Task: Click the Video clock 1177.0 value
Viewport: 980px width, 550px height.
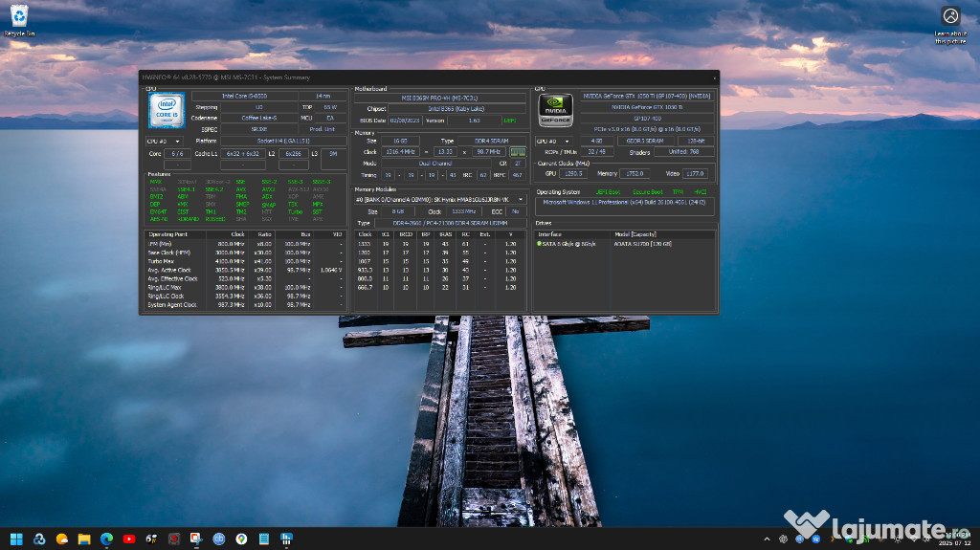Action: [695, 174]
